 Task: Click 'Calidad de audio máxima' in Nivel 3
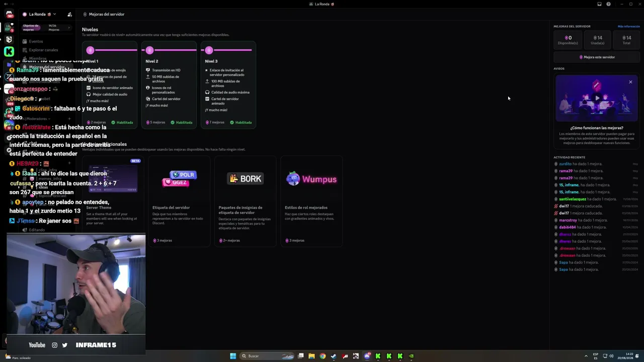tap(230, 92)
